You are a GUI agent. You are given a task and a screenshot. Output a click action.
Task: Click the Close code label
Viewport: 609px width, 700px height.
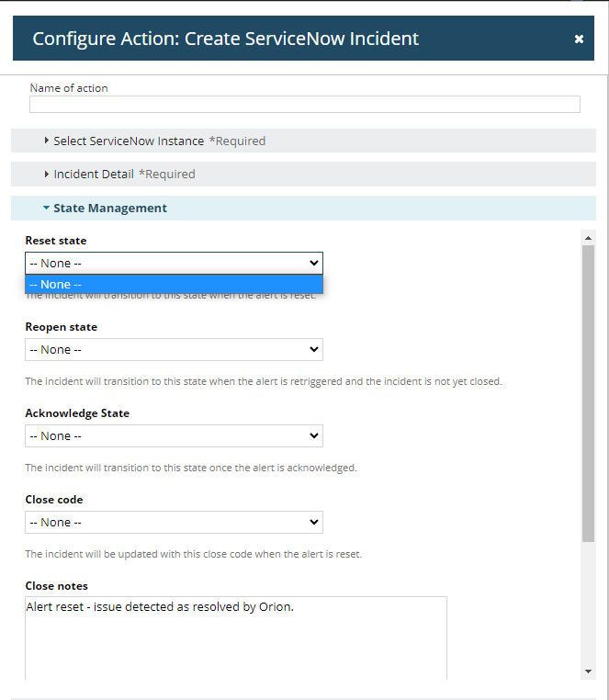point(54,500)
